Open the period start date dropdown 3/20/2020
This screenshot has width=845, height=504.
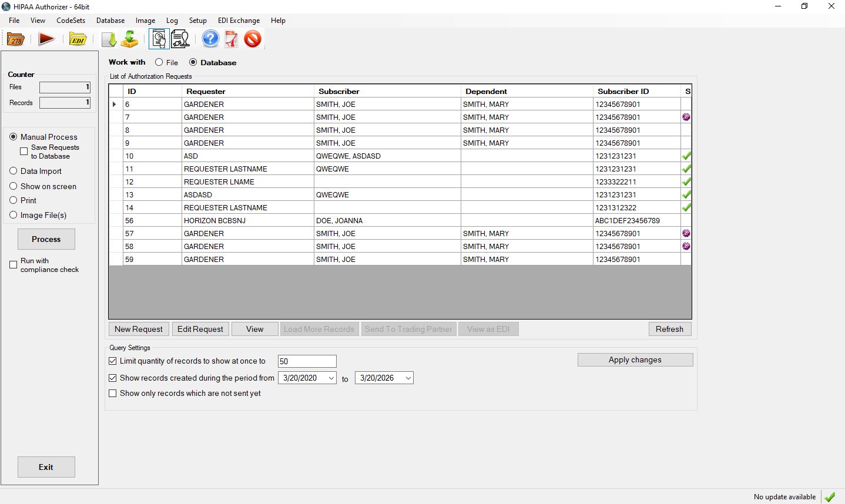331,378
